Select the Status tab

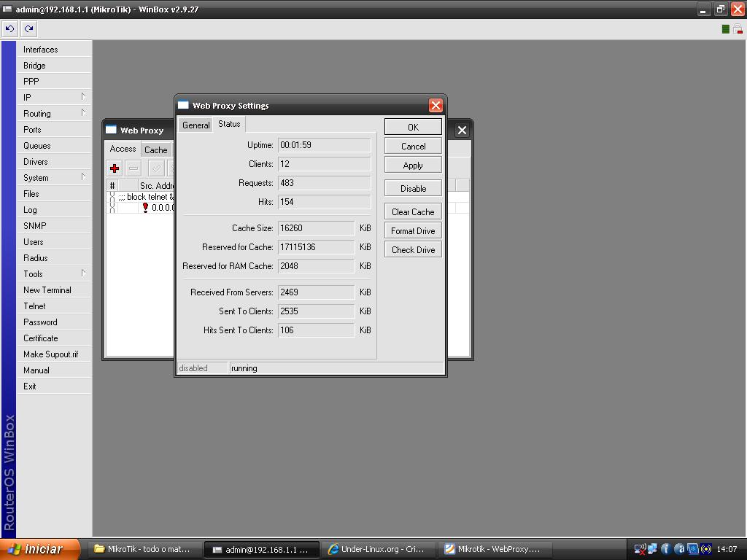click(x=229, y=124)
